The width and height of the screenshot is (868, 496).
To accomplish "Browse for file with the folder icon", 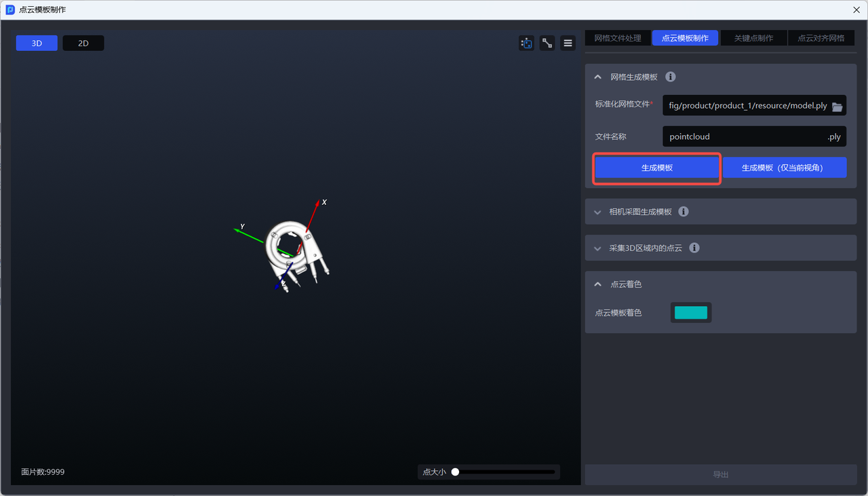I will (837, 107).
